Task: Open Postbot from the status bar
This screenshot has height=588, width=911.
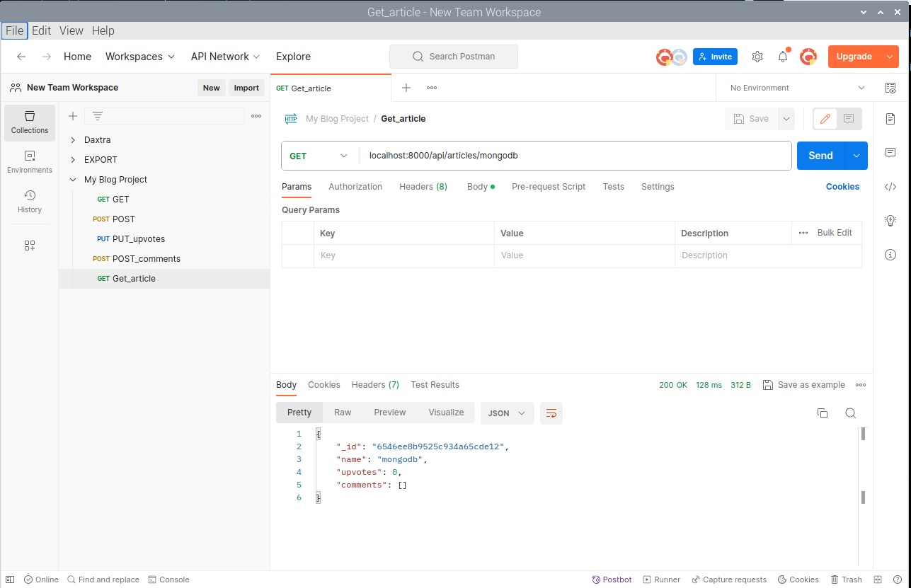Action: (x=612, y=580)
